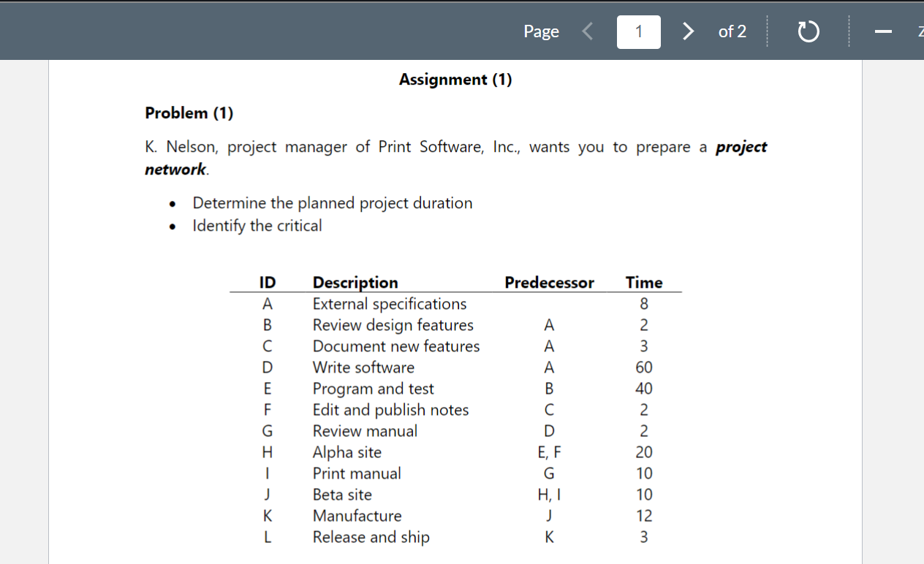
Task: Go to next page with right chevron
Action: 687,31
